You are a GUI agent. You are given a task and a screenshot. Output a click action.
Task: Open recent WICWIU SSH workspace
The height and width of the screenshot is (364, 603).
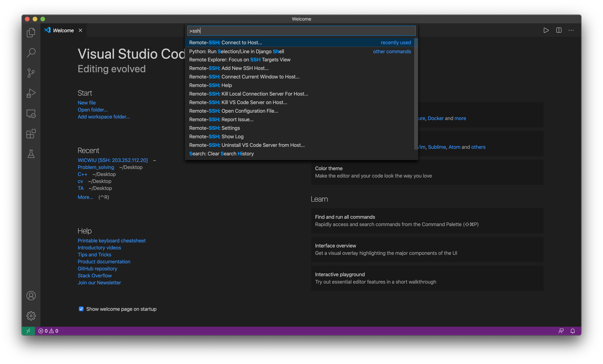click(x=113, y=160)
